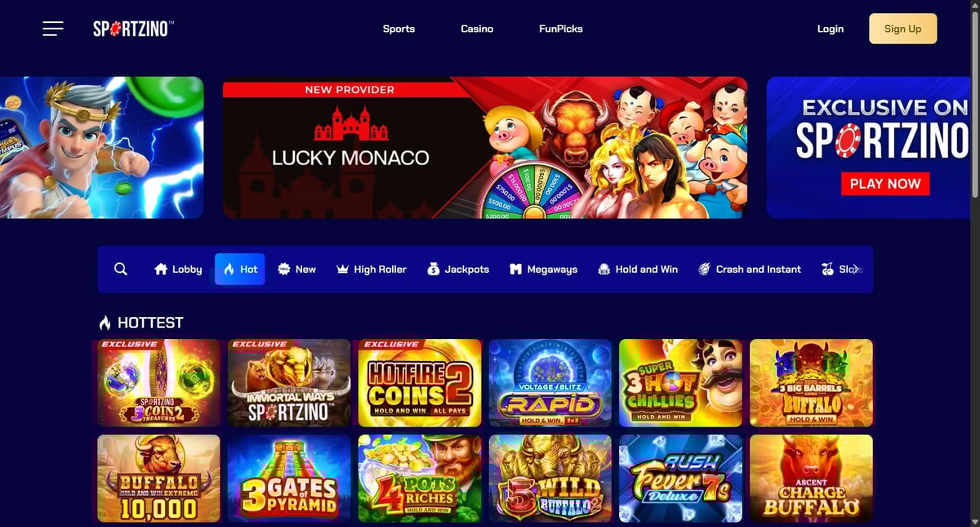The image size is (980, 527).
Task: Open the Casino menu item
Action: (x=477, y=29)
